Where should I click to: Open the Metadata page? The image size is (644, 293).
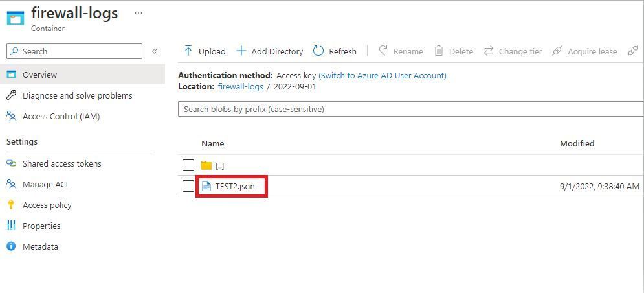point(40,246)
